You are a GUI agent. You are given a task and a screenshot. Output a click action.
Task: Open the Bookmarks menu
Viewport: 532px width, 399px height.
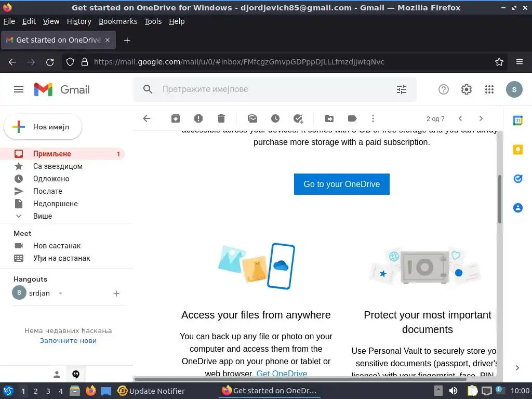(x=118, y=21)
